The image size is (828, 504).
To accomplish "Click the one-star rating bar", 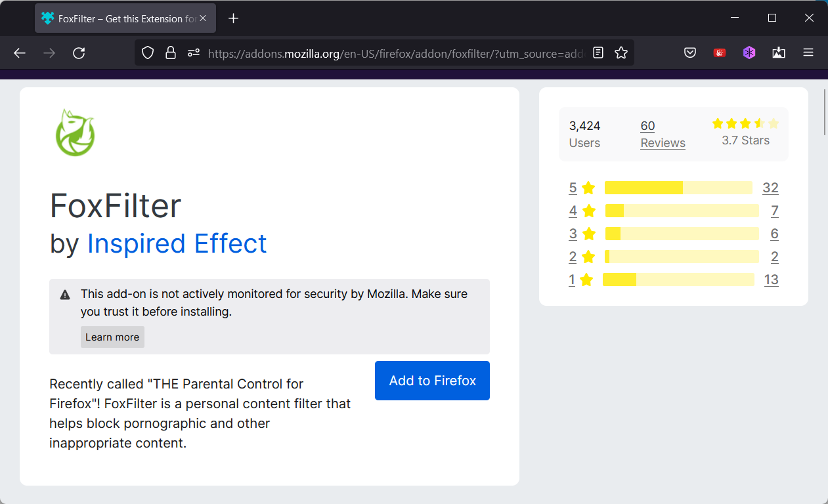I will (x=678, y=280).
